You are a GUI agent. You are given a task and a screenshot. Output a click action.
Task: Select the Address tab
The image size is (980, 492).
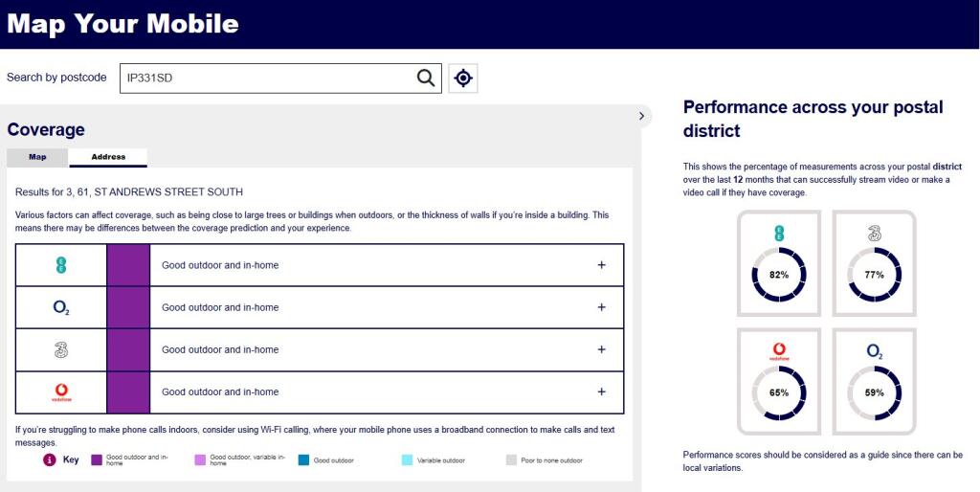pos(108,157)
